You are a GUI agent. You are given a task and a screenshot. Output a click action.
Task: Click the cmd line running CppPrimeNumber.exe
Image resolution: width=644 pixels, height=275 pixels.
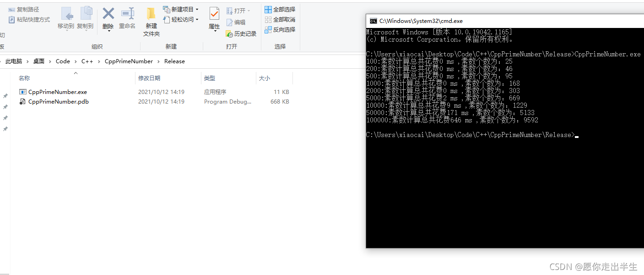[x=503, y=54]
